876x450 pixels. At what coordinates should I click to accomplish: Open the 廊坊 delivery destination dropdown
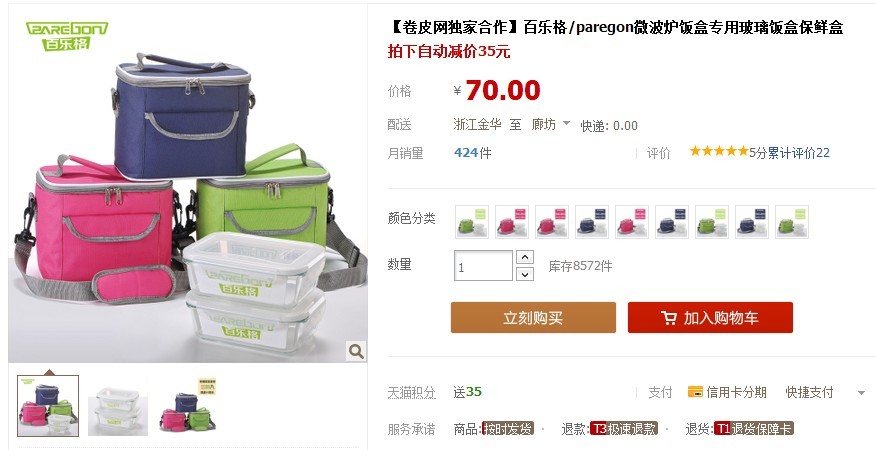pyautogui.click(x=550, y=124)
